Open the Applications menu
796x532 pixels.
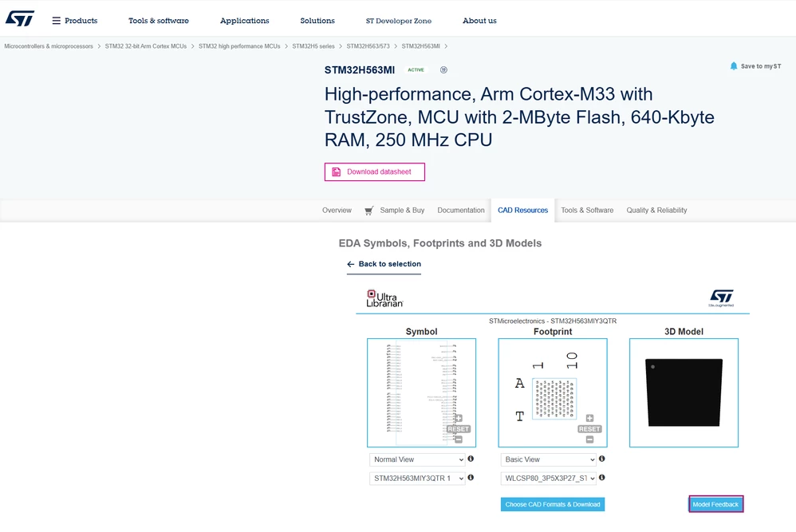pyautogui.click(x=244, y=21)
